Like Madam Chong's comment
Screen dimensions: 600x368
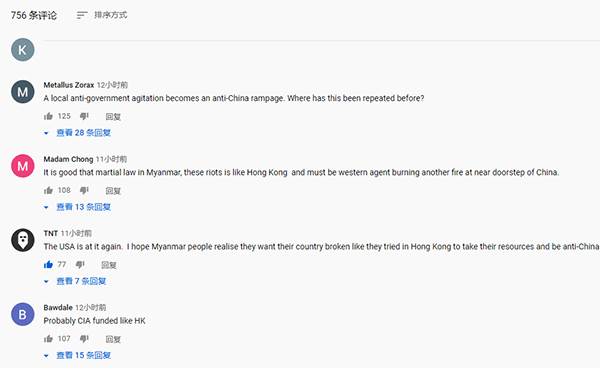(48, 191)
